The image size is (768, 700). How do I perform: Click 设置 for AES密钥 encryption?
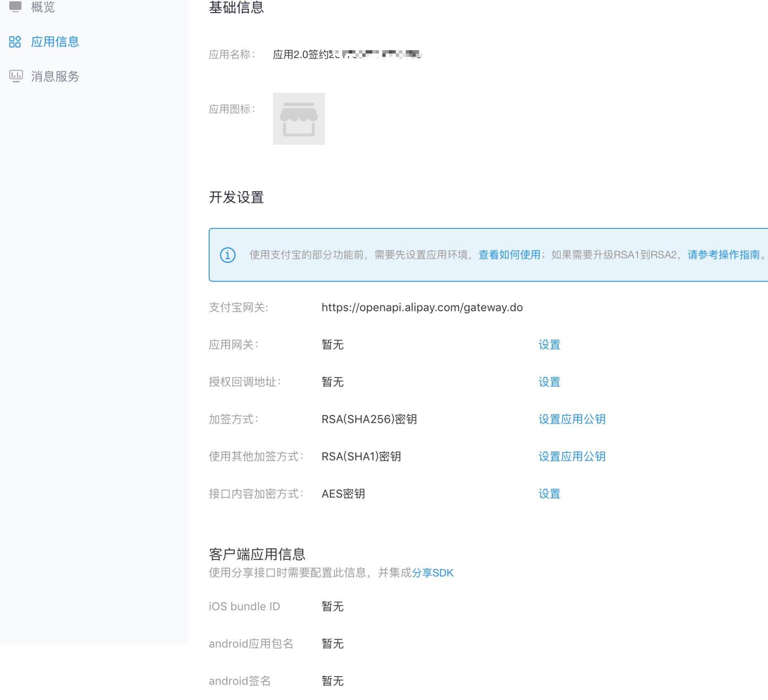549,494
